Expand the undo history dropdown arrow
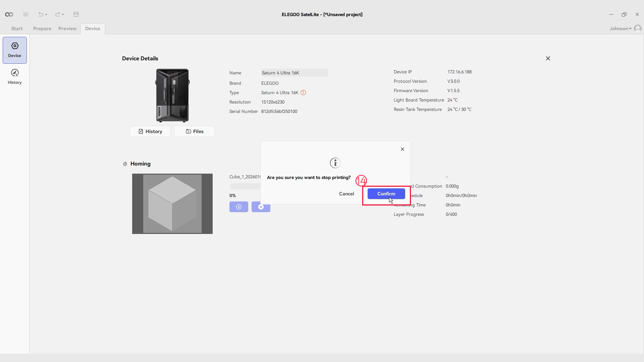This screenshot has height=362, width=644. pyautogui.click(x=46, y=15)
